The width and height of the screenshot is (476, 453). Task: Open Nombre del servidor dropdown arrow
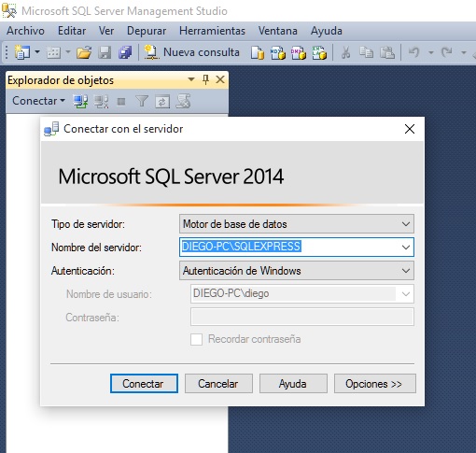406,248
